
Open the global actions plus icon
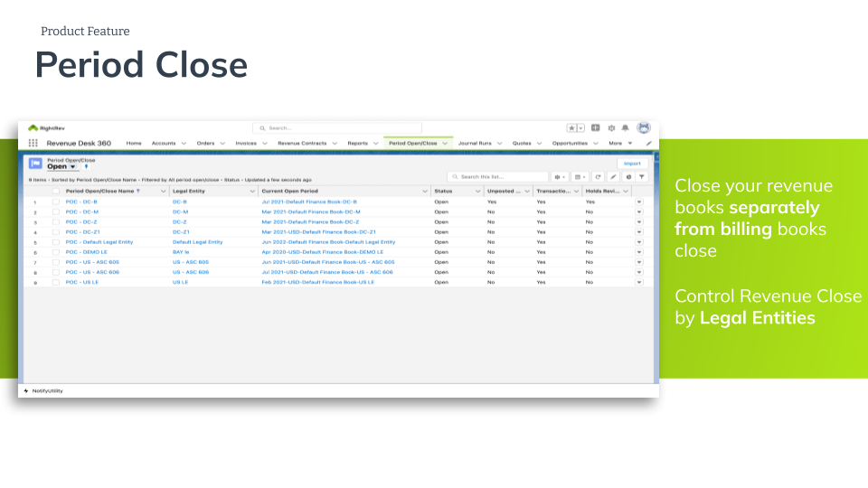596,127
